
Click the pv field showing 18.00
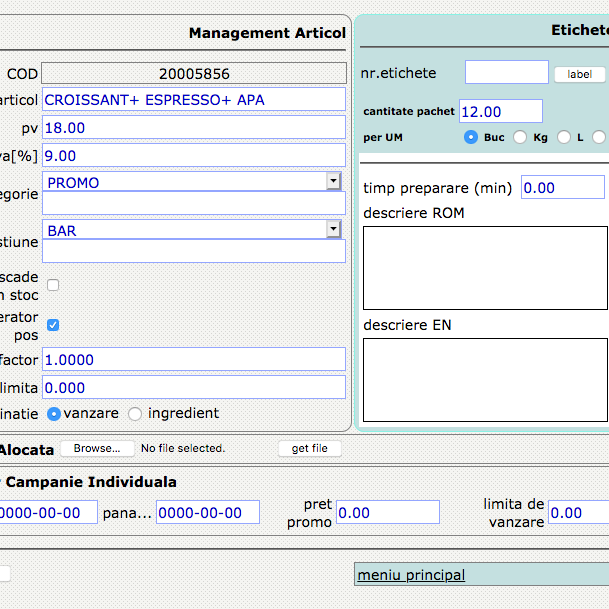[x=193, y=128]
